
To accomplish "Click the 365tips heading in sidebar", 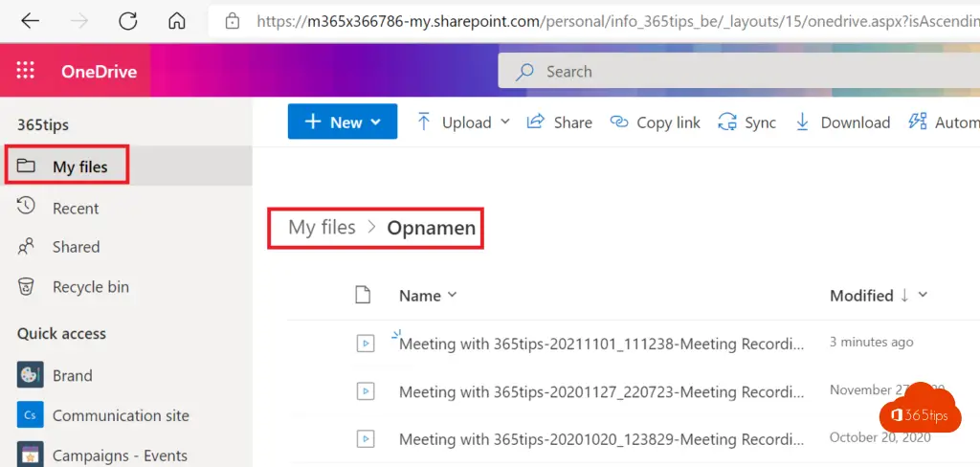I will coord(42,125).
